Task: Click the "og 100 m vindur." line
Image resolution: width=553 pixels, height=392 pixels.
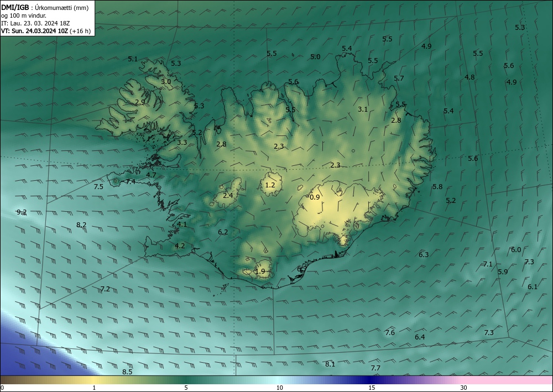Action: point(24,15)
